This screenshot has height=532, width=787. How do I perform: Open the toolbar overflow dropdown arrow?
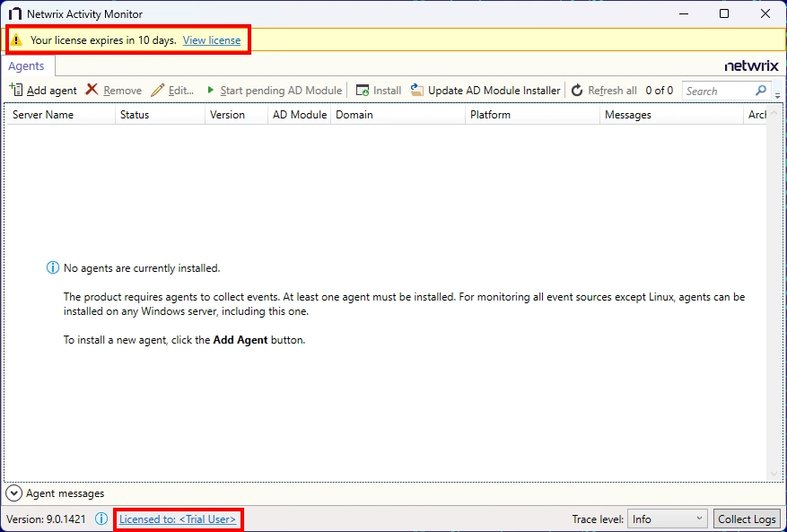(777, 94)
